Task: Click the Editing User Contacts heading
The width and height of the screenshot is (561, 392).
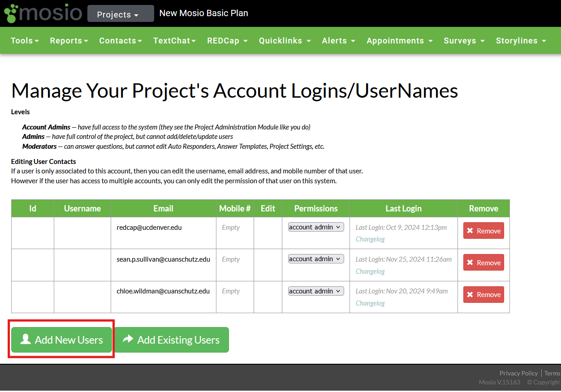Action: tap(43, 162)
